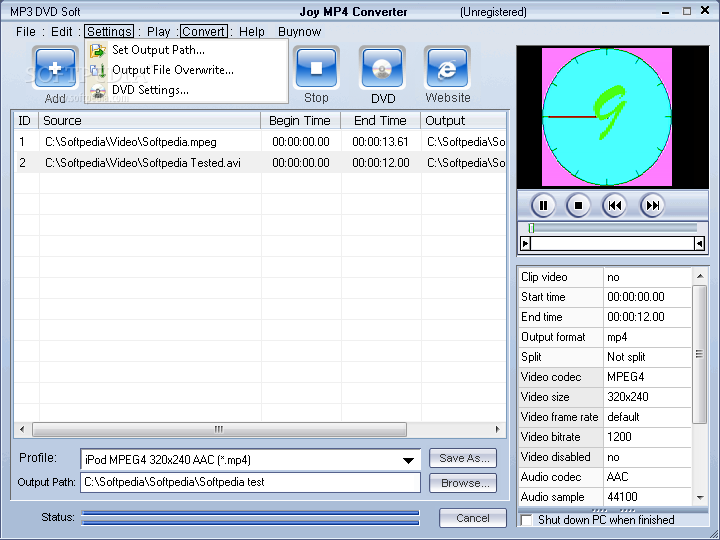Open the Help menu
The height and width of the screenshot is (540, 720).
click(252, 31)
